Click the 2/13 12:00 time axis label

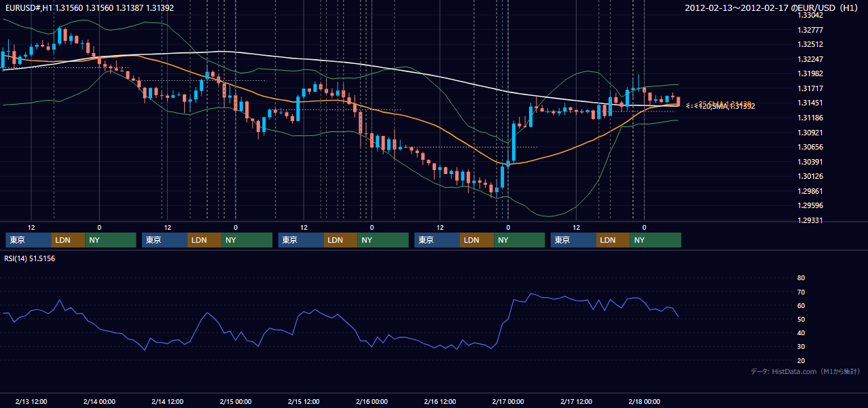(31, 401)
